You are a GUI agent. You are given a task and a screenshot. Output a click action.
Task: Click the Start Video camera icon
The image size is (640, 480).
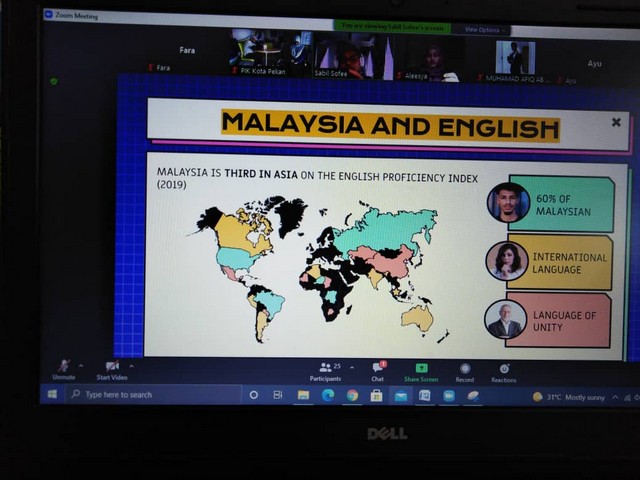point(111,367)
